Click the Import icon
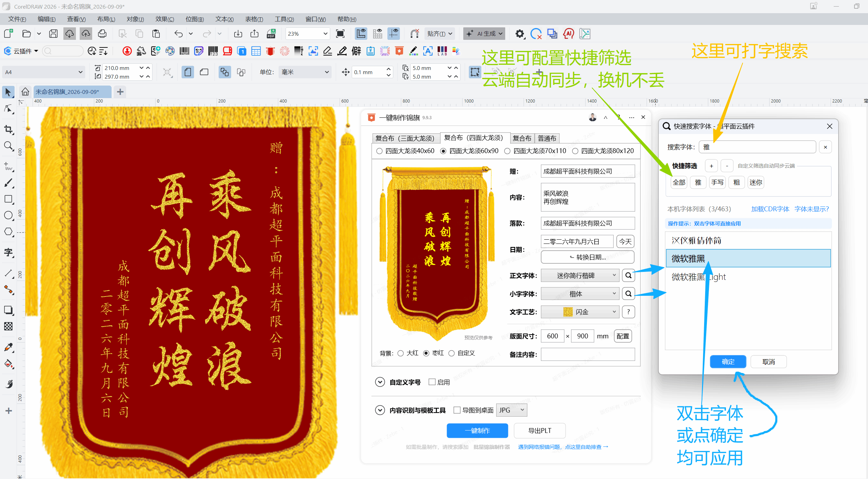 [238, 34]
